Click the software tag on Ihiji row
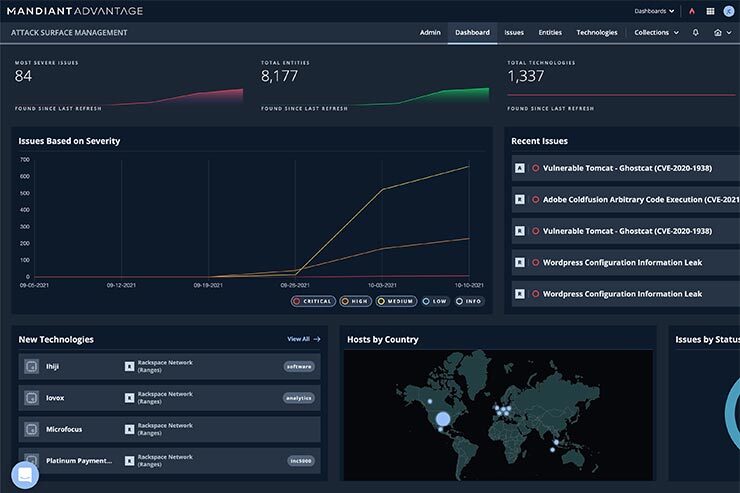The height and width of the screenshot is (493, 740). [x=299, y=367]
